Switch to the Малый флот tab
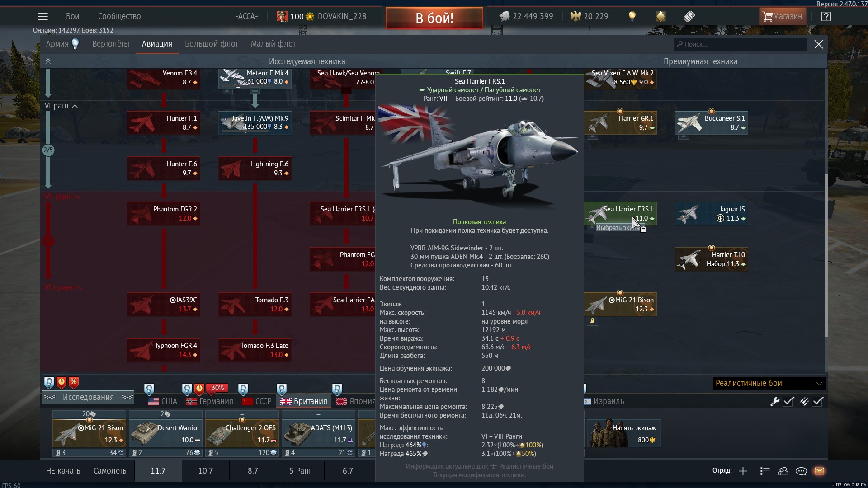This screenshot has width=868, height=488. click(x=274, y=44)
